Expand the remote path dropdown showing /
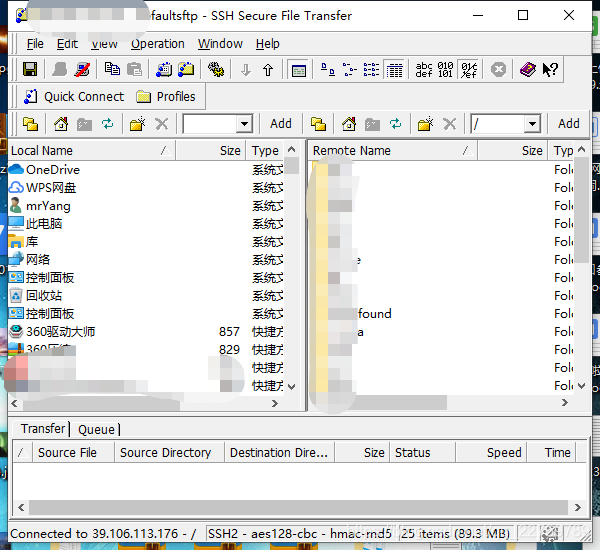This screenshot has height=550, width=600. tap(532, 124)
